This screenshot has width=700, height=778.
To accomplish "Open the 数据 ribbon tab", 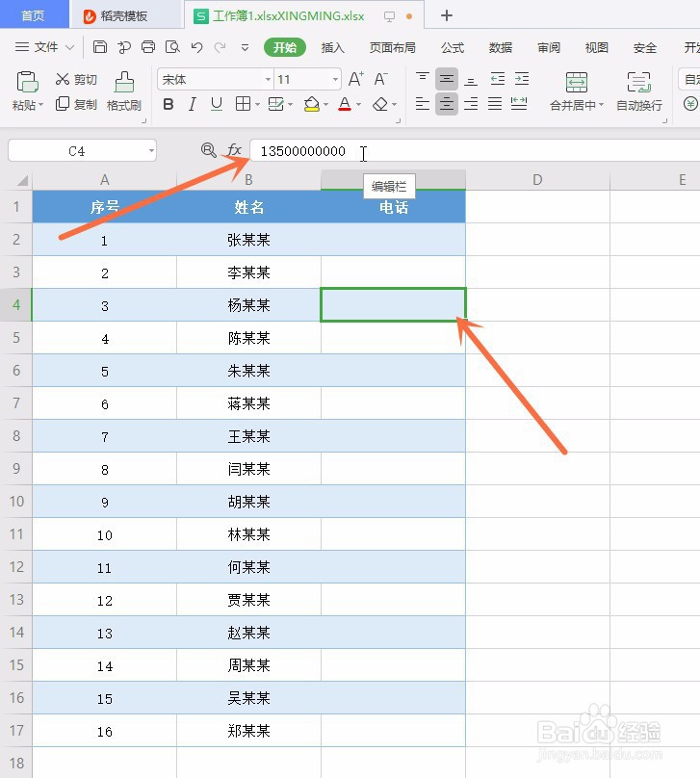I will point(500,47).
